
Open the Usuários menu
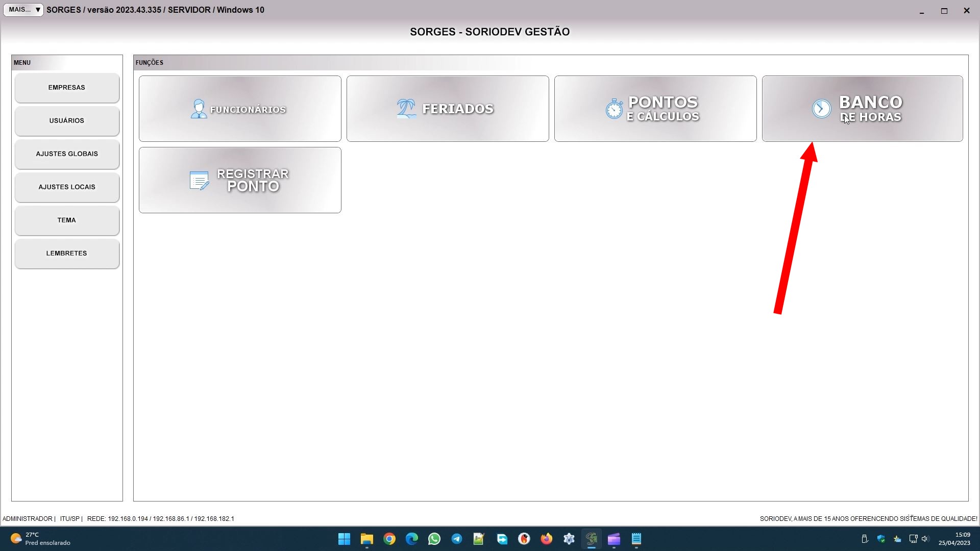point(67,121)
